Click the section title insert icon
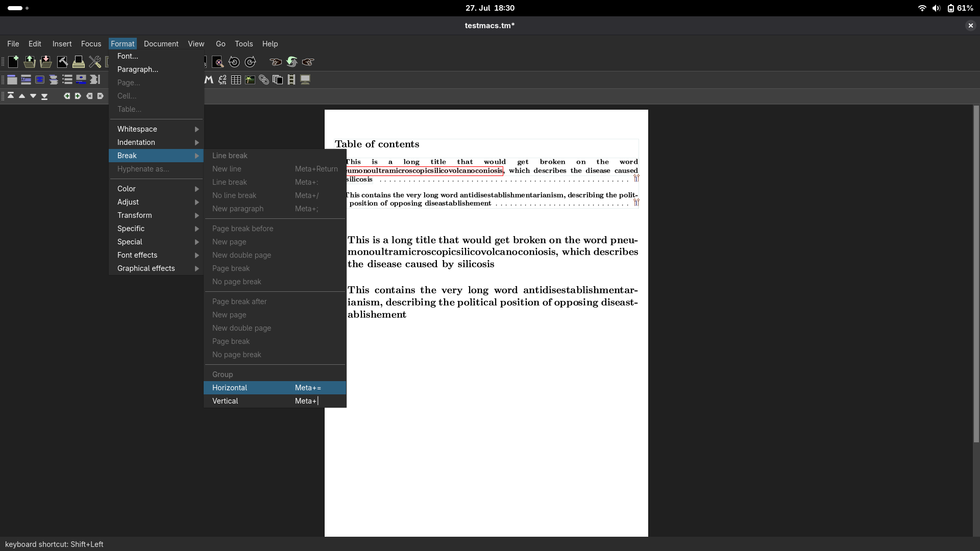The image size is (980, 551). 12,80
